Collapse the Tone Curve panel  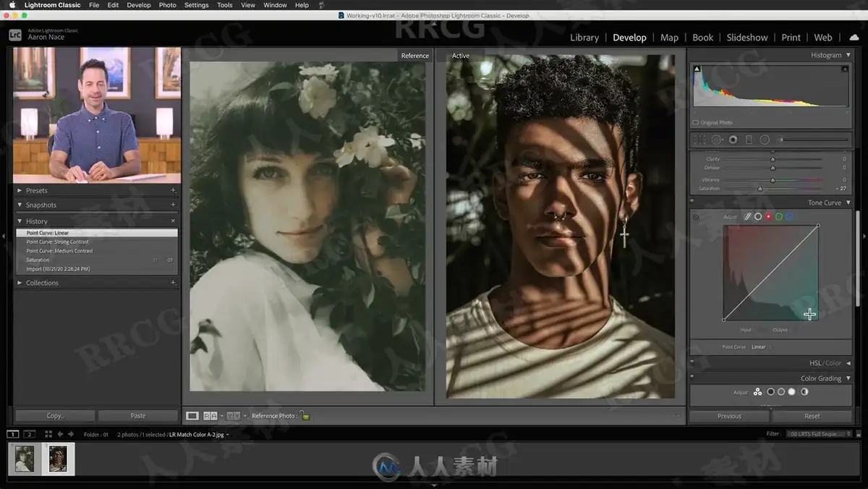(x=848, y=203)
